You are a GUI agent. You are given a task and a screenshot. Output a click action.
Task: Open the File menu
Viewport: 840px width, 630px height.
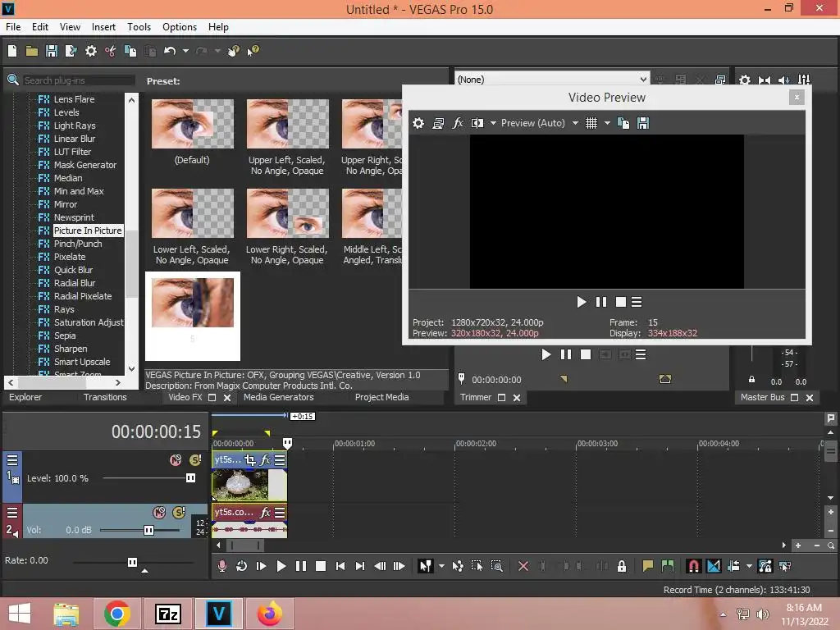pos(13,27)
